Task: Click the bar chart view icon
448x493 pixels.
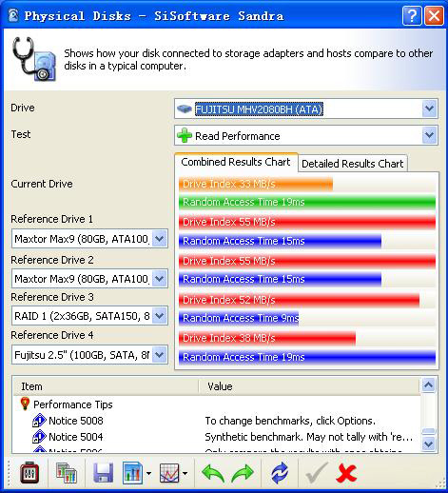Action: point(132,474)
